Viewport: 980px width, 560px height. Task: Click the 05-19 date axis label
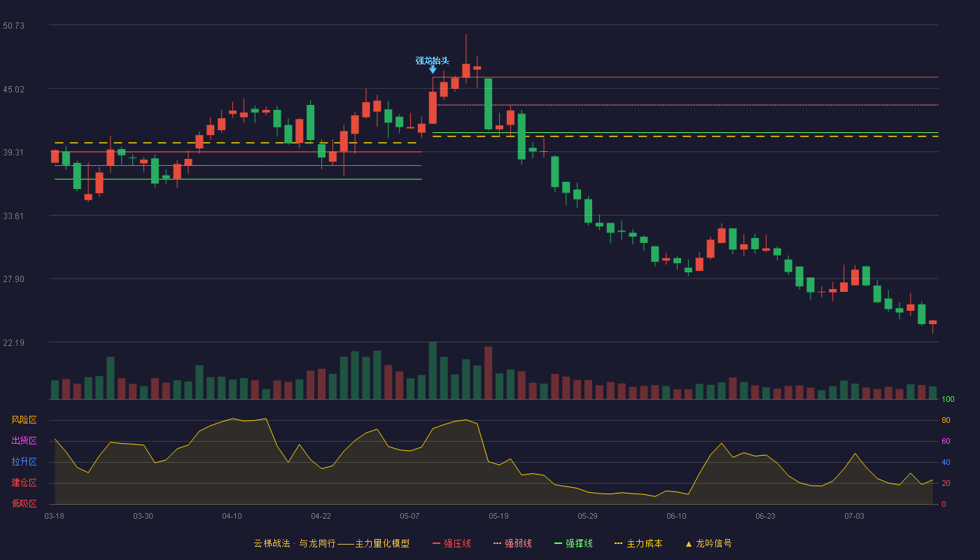(x=498, y=516)
